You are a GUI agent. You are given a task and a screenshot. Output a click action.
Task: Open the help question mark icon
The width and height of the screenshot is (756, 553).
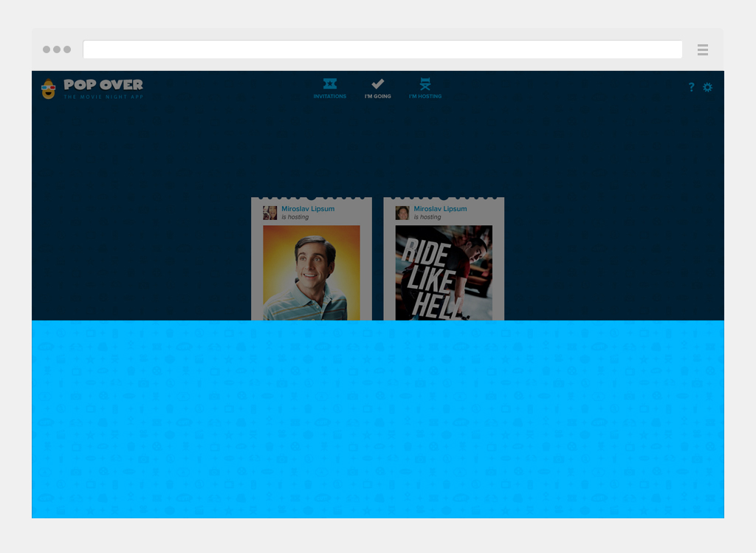click(x=691, y=87)
